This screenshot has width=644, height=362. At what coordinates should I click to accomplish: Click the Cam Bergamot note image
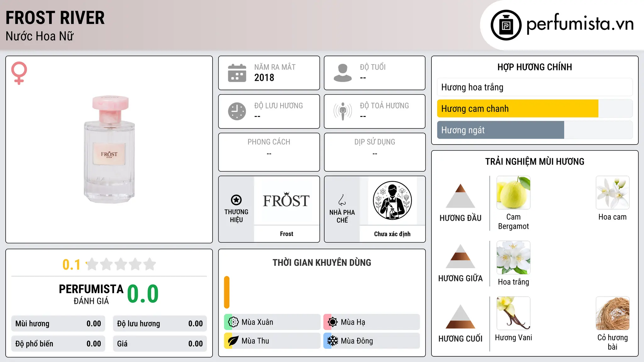point(514,193)
